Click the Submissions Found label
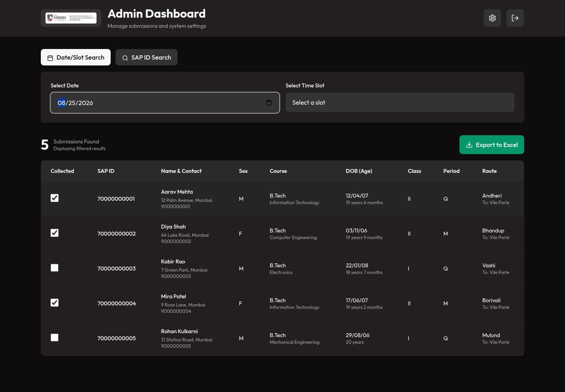 point(76,142)
